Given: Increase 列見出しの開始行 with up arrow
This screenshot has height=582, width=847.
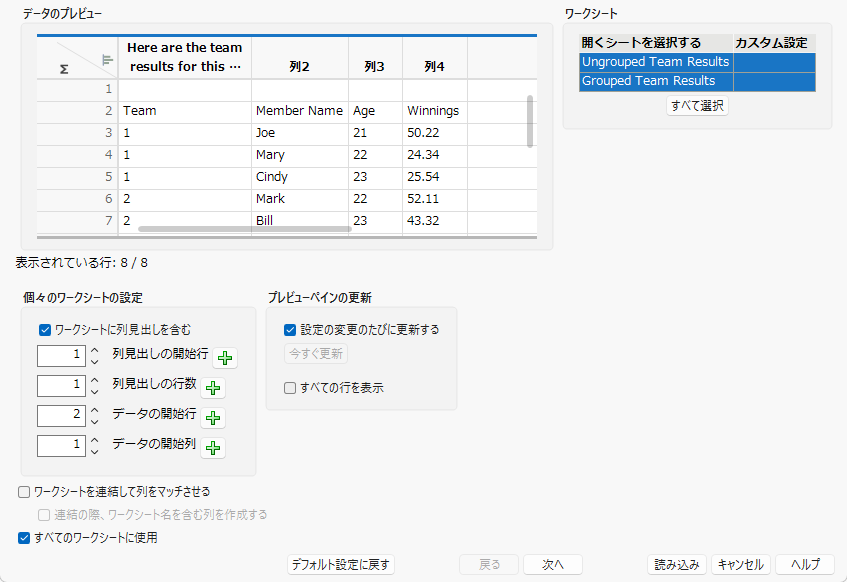Looking at the screenshot, I should click(x=95, y=350).
